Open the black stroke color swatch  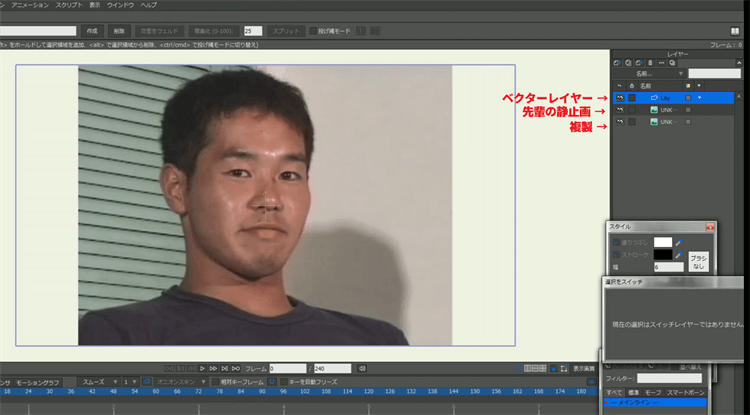[x=663, y=255]
